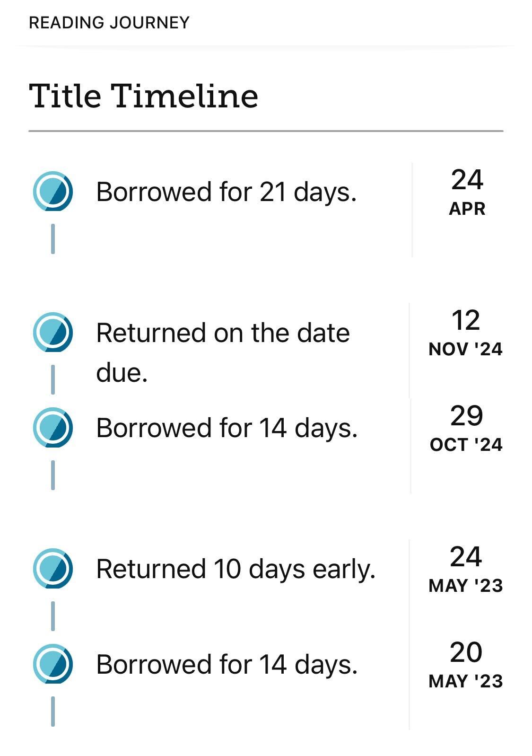Viewport: 532px width, 756px height.
Task: Select the 'Borrowed for 14 days.' Oct '24 entry
Action: (227, 428)
